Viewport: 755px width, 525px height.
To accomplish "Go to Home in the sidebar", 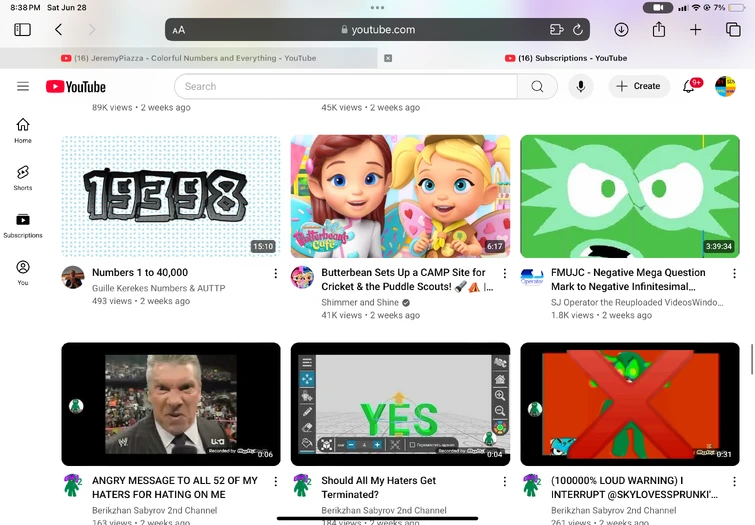I will pyautogui.click(x=23, y=131).
